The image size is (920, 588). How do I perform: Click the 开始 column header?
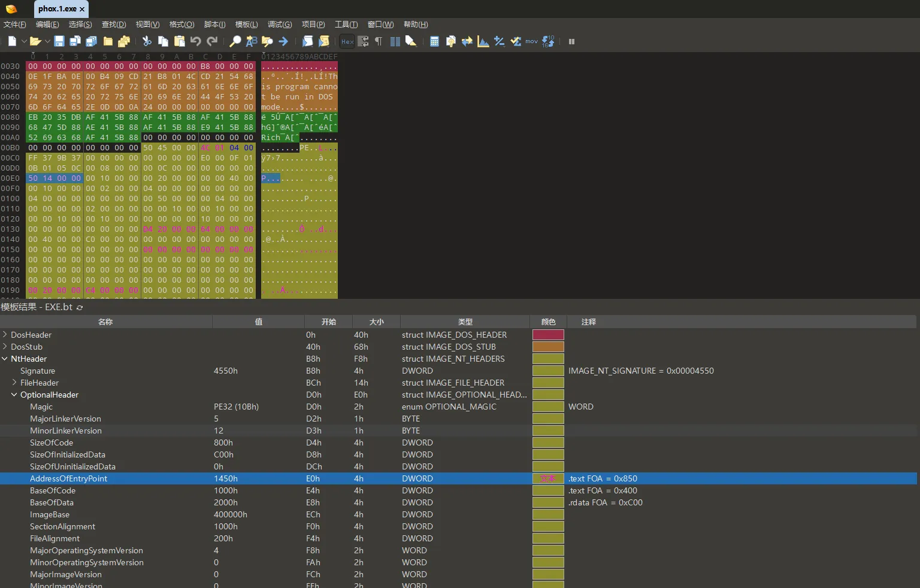[x=328, y=322]
